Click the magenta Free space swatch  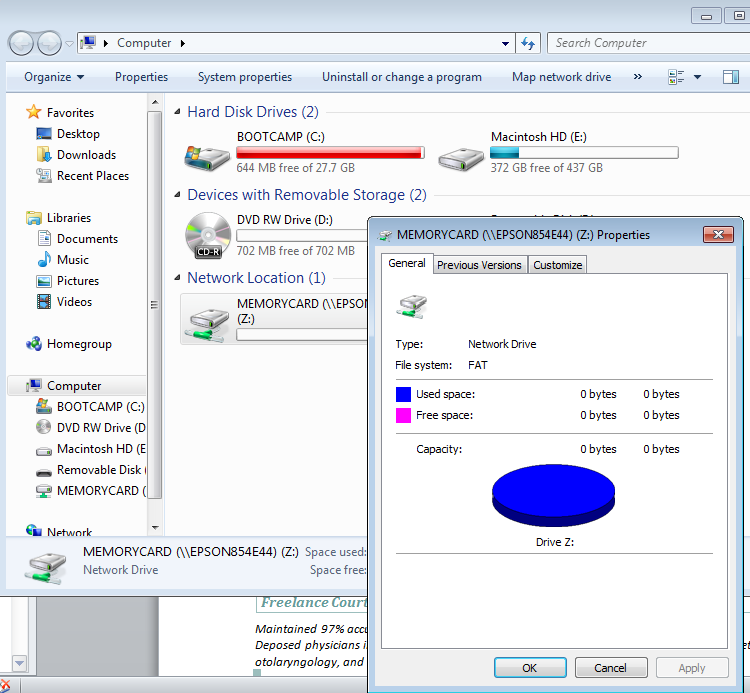click(x=403, y=415)
